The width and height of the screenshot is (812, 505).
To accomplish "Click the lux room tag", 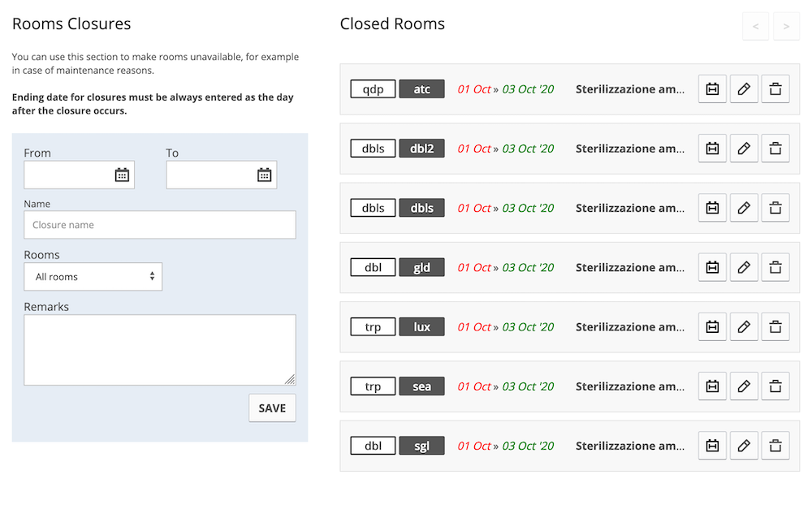I will pos(421,326).
